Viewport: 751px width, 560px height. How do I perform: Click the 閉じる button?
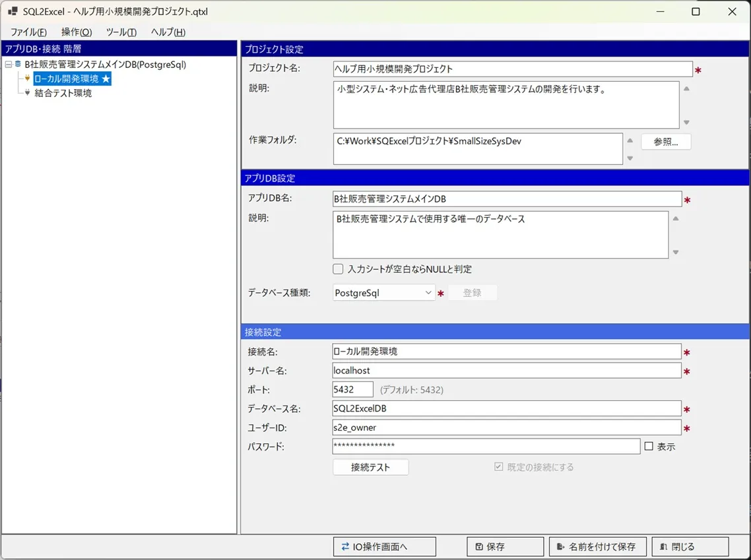point(690,546)
